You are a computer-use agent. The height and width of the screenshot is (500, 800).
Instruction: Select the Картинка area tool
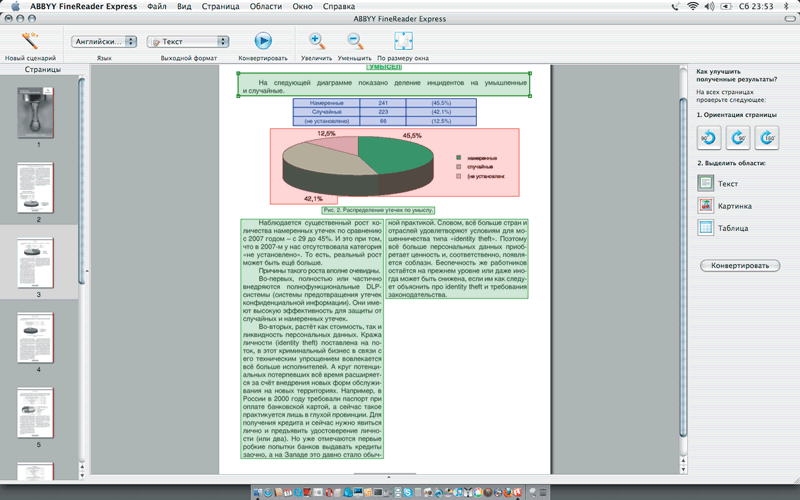pyautogui.click(x=708, y=206)
